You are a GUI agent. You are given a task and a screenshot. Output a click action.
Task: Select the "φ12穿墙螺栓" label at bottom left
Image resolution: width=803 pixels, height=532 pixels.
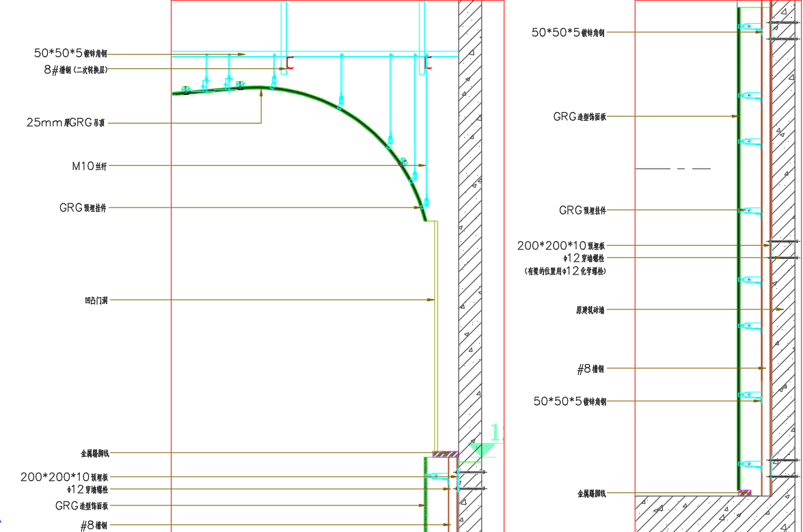(87, 490)
